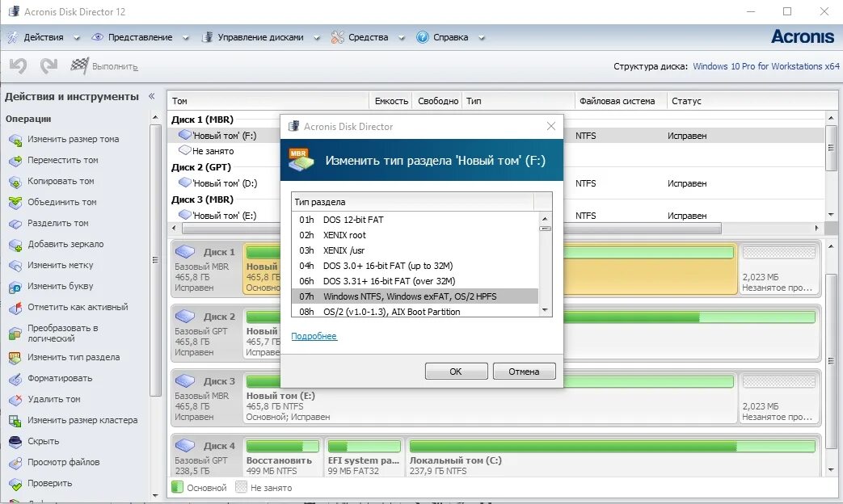Click the partition type list scroll up arrow
Viewport: 843px width, 504px height.
pos(545,219)
